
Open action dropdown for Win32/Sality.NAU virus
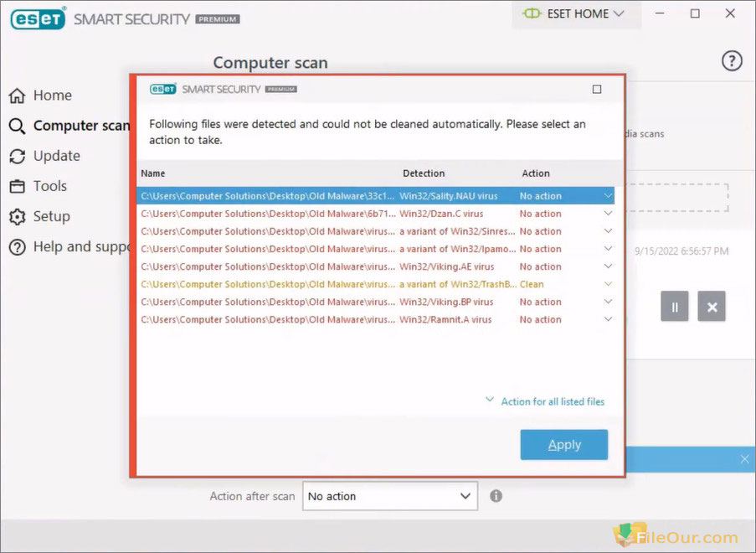click(608, 196)
